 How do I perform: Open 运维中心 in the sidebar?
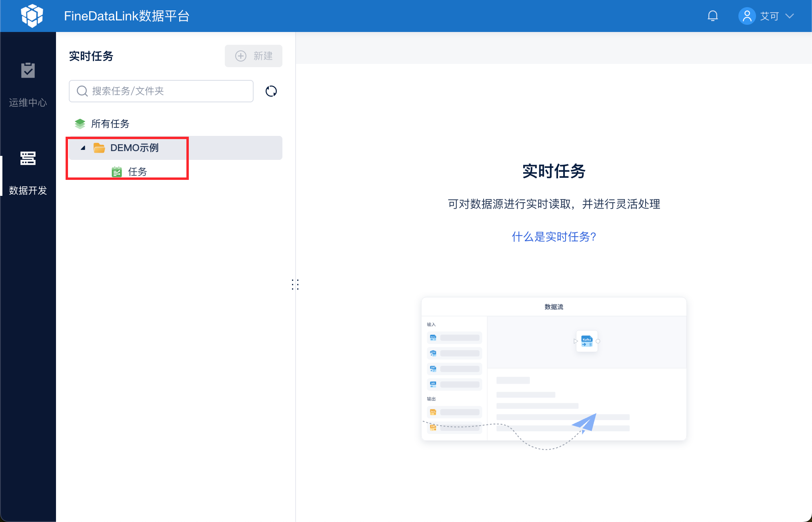28,85
